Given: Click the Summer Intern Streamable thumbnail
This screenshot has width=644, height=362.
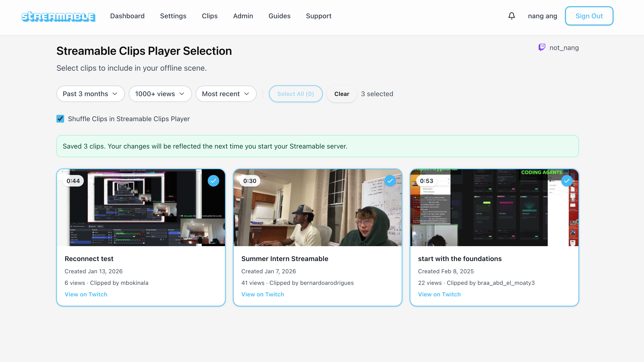Looking at the screenshot, I should pos(317,208).
